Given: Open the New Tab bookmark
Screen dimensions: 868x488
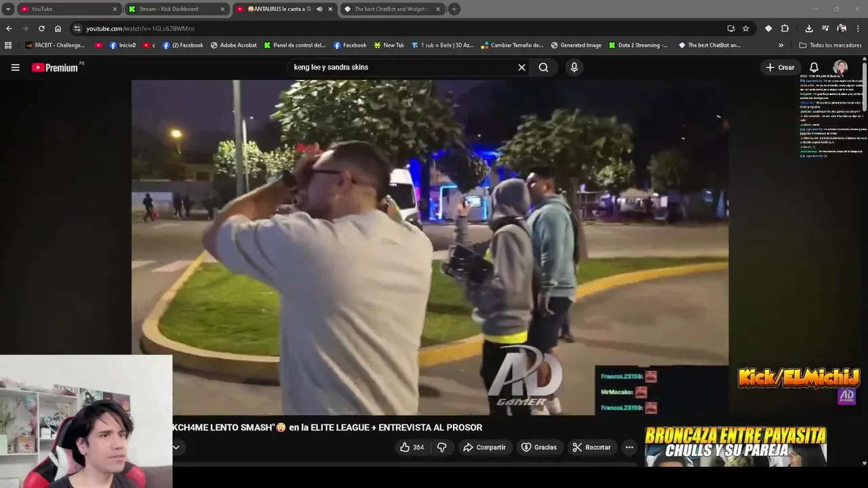Looking at the screenshot, I should pyautogui.click(x=389, y=45).
